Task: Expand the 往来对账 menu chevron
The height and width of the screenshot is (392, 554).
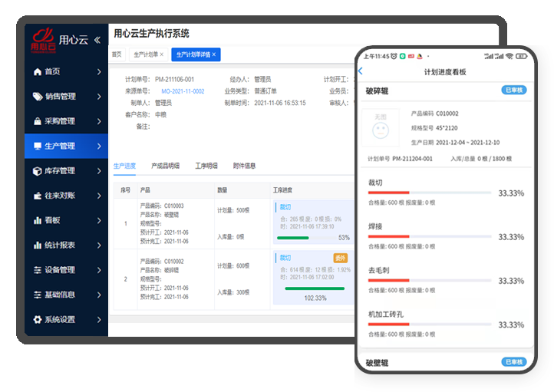Action: (x=99, y=196)
